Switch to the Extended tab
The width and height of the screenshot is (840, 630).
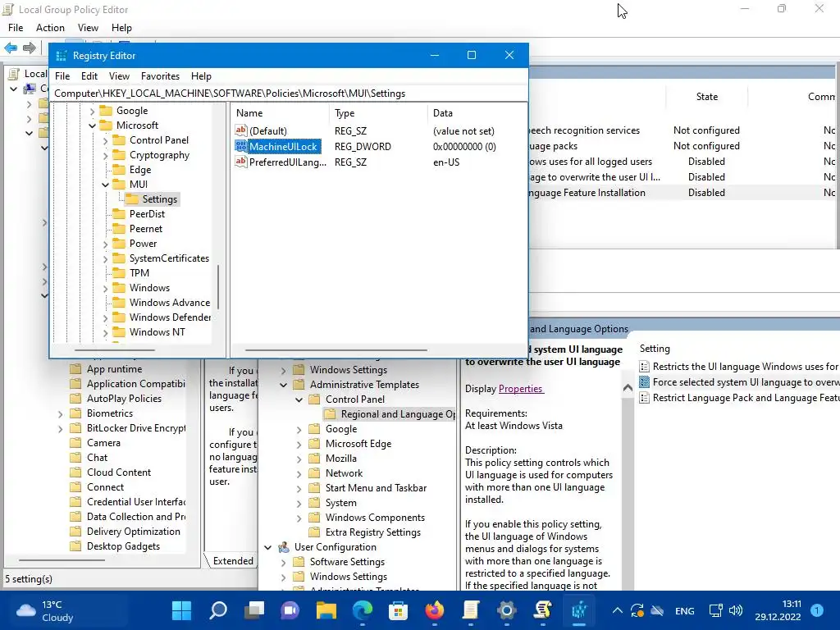pos(233,560)
